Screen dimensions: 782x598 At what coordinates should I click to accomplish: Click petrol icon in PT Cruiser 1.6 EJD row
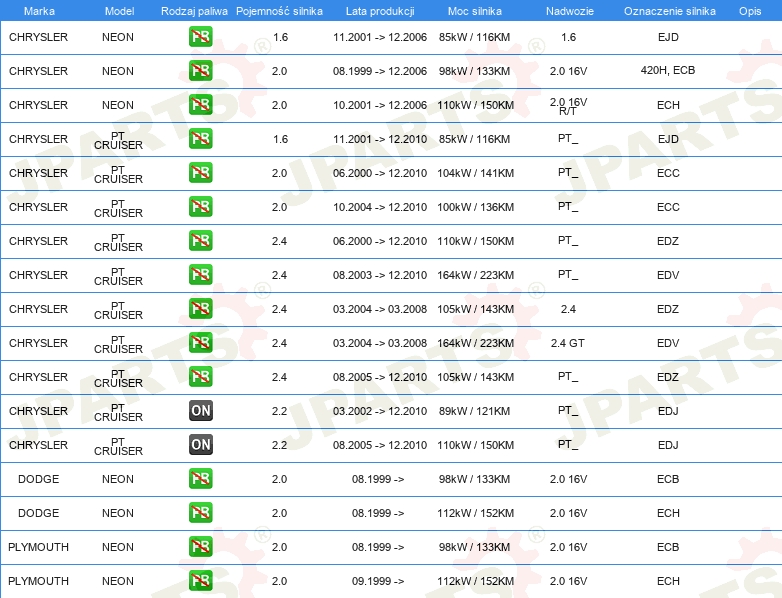coord(200,139)
